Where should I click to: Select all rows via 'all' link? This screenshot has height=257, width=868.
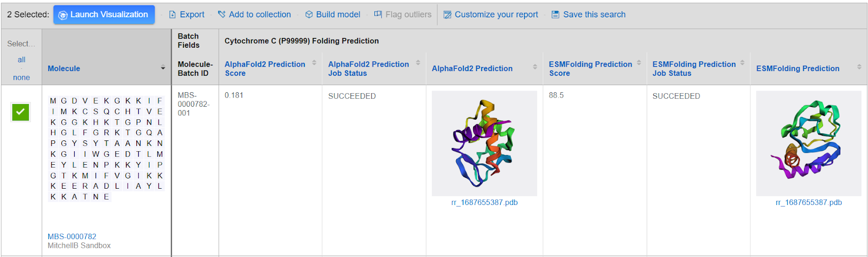click(x=22, y=60)
